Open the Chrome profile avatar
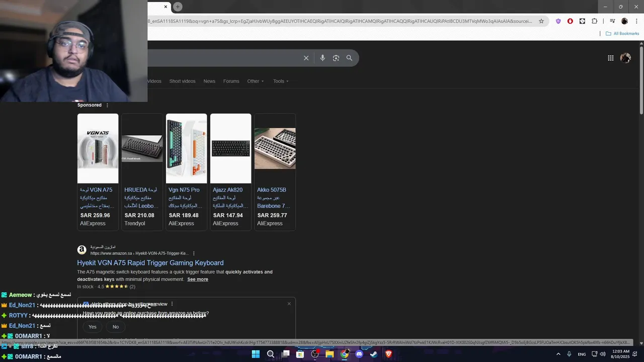Viewport: 644px width, 362px height. (624, 21)
